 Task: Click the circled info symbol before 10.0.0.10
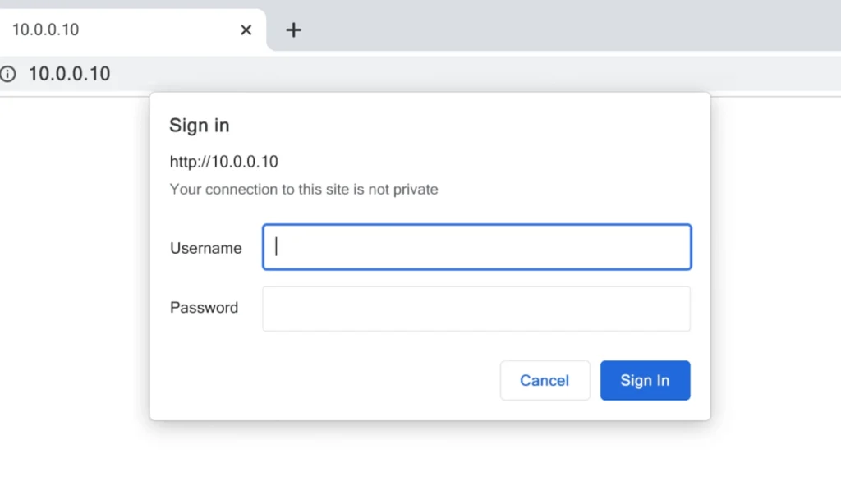point(8,74)
